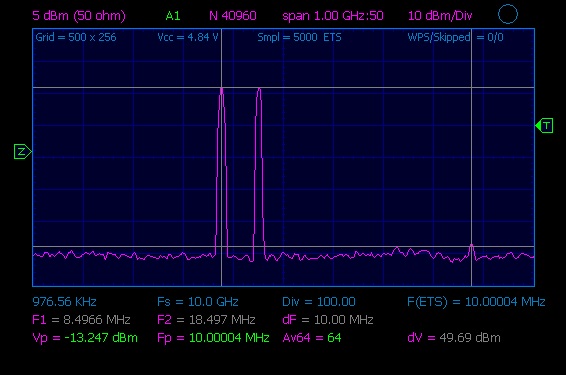Image resolution: width=566 pixels, height=375 pixels.
Task: Click the '976.56 KHz' resolution value
Action: [64, 301]
